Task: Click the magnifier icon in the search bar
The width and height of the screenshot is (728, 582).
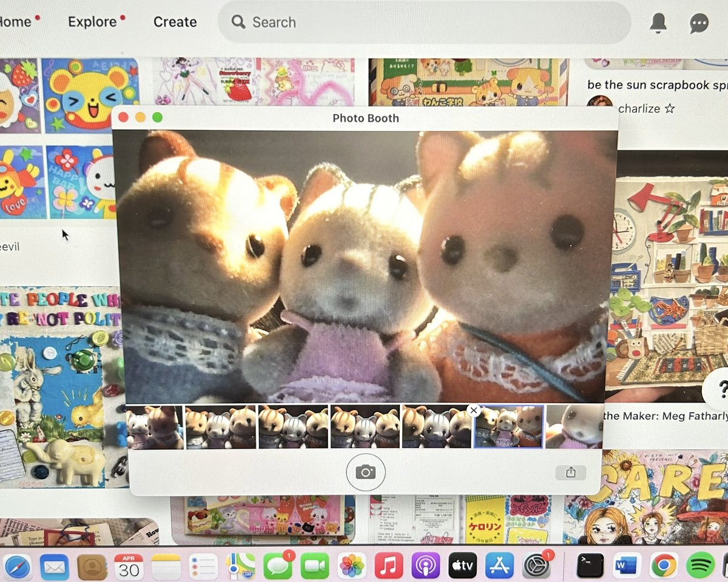Action: tap(238, 22)
